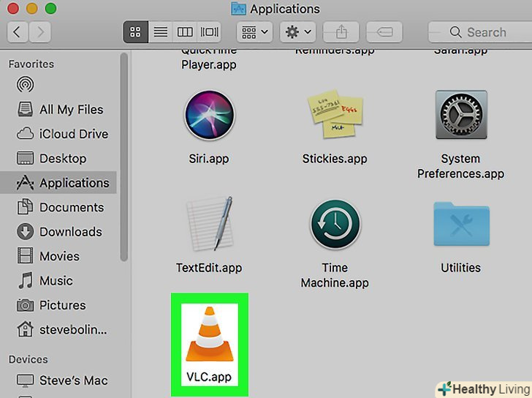Open Downloads in sidebar
Viewport: 532px width, 398px height.
[59, 232]
